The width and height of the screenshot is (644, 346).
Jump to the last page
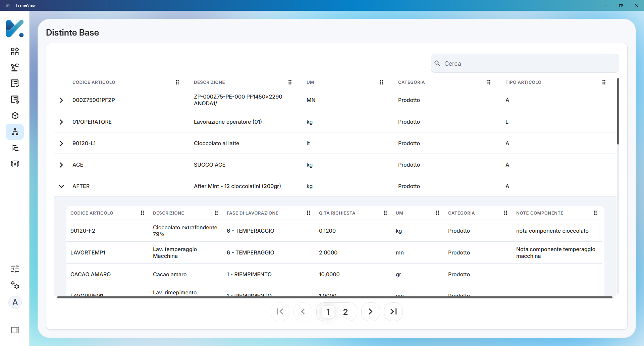pos(393,312)
